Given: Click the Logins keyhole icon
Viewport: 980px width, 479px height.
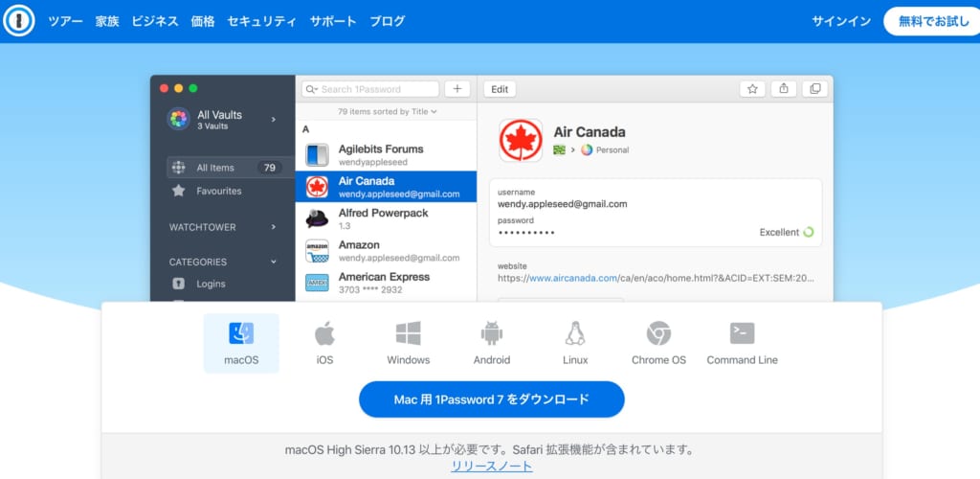Looking at the screenshot, I should click(178, 284).
